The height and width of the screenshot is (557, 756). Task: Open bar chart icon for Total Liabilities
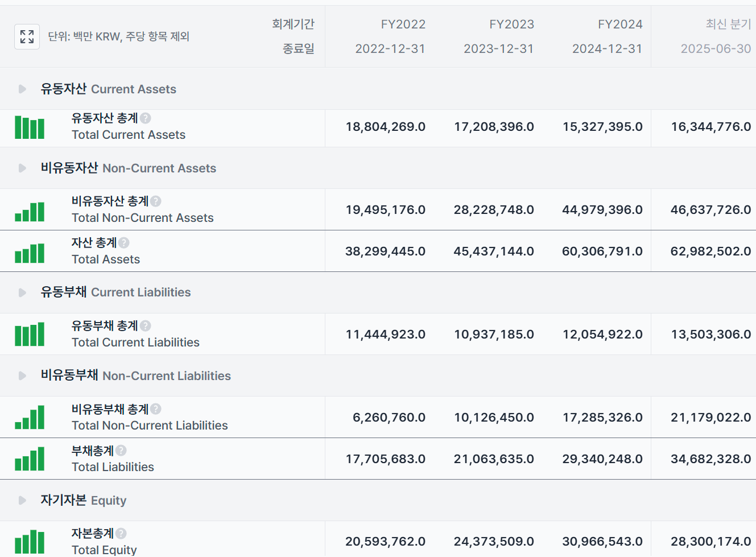coord(30,459)
